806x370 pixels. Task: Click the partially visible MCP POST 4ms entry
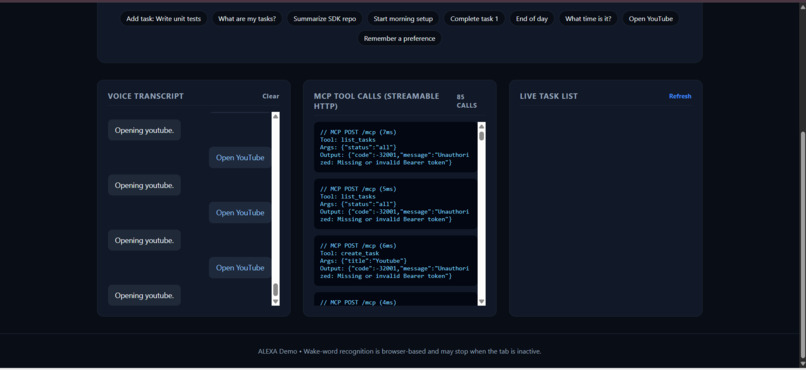coord(395,300)
